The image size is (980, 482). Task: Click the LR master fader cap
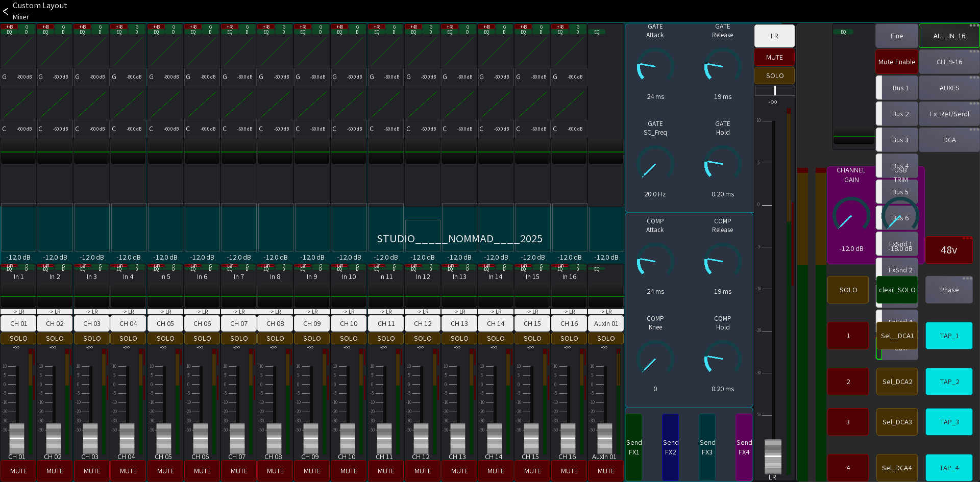click(x=773, y=455)
